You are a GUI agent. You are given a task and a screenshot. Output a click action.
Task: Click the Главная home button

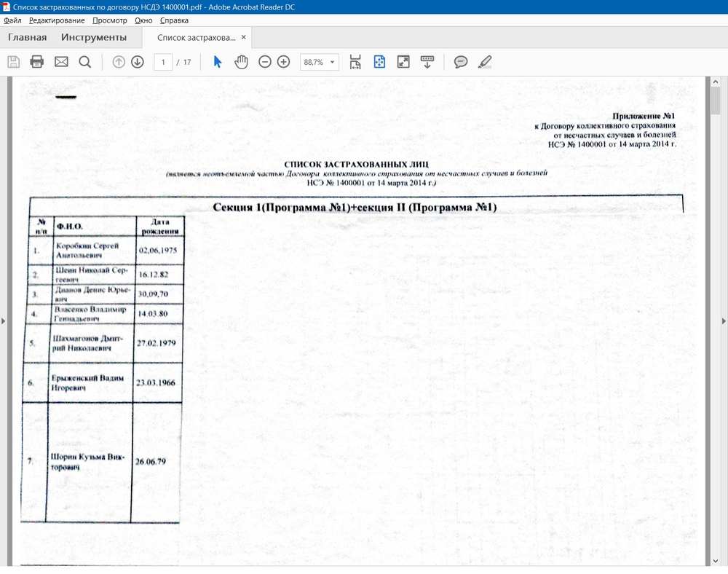pyautogui.click(x=28, y=37)
